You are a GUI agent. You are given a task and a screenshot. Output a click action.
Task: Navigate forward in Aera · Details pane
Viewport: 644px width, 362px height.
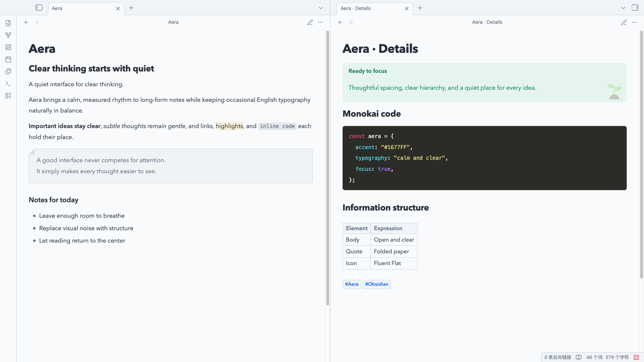(x=351, y=22)
